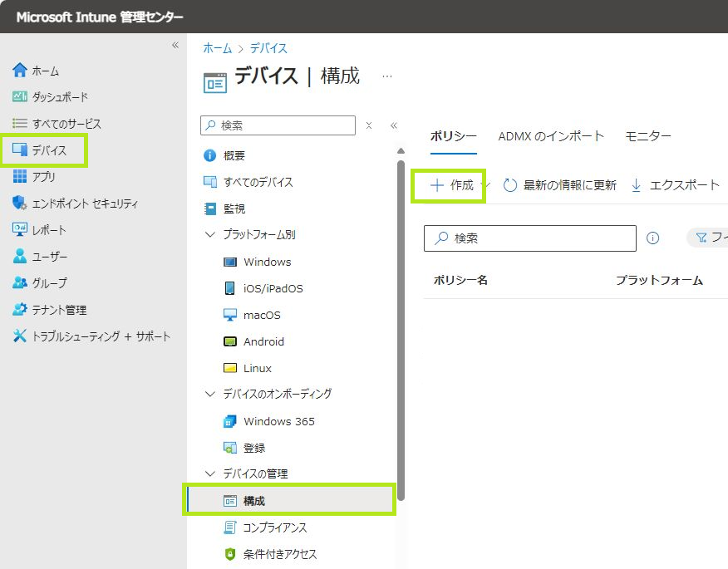Collapse the device submenu panel
The width and height of the screenshot is (728, 569).
394,125
